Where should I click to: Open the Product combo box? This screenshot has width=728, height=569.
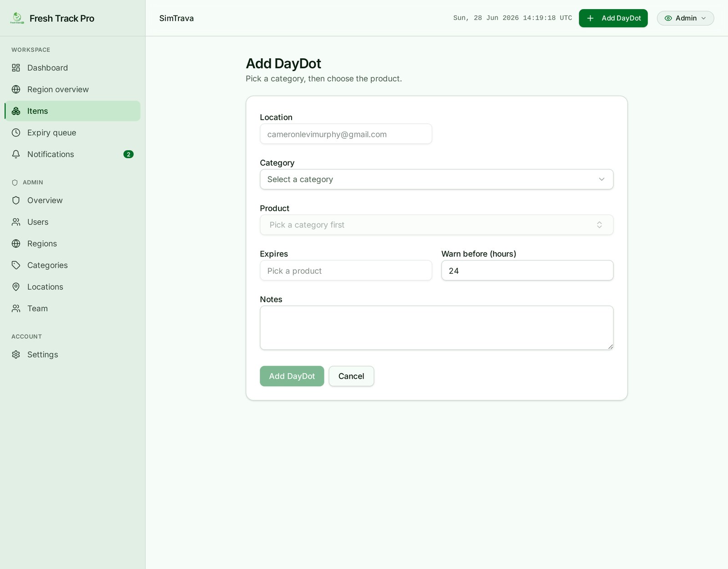pos(436,225)
